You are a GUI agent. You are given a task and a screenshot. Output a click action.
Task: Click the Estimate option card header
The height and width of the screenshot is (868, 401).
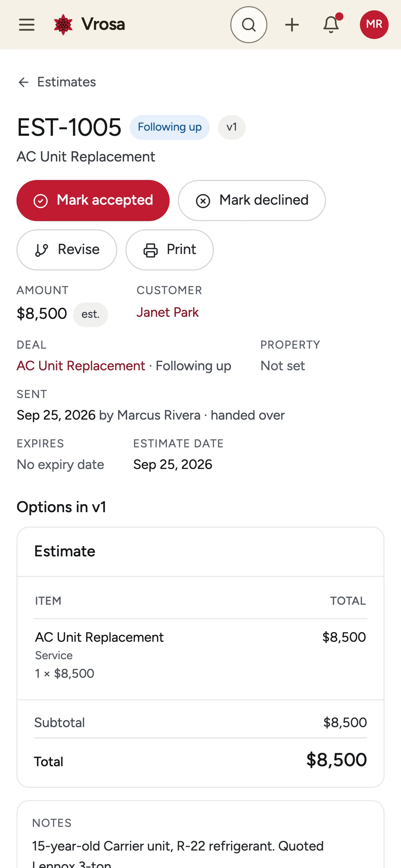(x=200, y=552)
